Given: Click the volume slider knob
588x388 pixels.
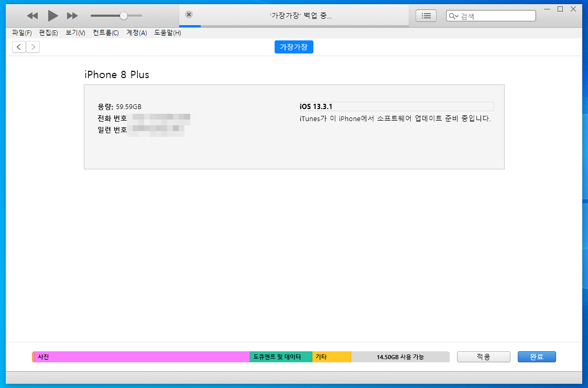Looking at the screenshot, I should 123,16.
